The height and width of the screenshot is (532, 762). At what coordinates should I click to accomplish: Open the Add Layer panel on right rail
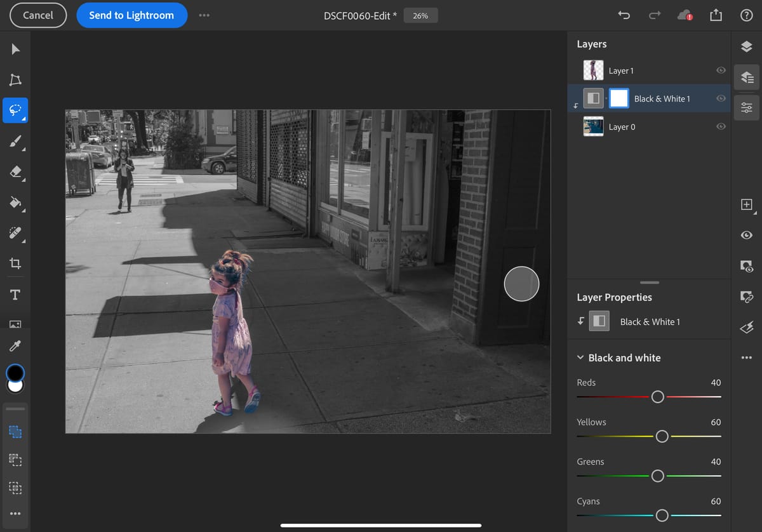tap(747, 204)
